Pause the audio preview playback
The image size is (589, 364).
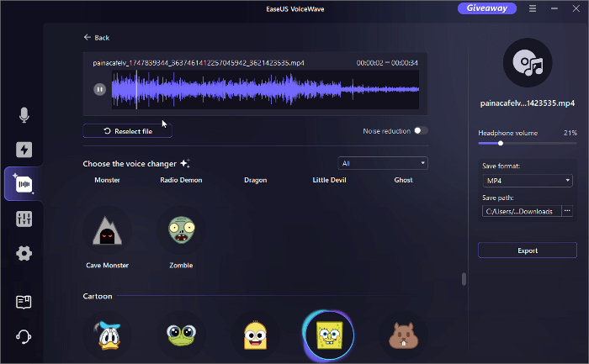tap(99, 89)
